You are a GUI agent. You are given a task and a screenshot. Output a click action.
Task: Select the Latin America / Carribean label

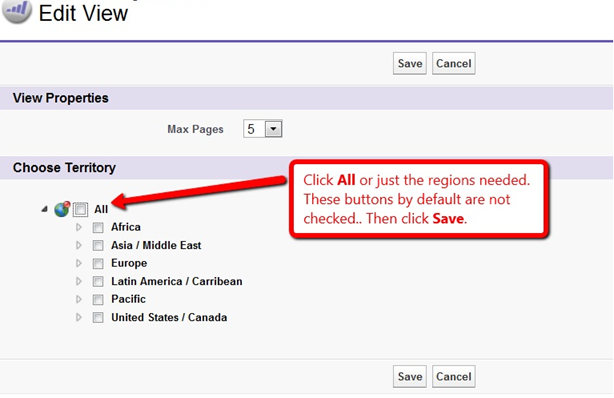click(177, 281)
